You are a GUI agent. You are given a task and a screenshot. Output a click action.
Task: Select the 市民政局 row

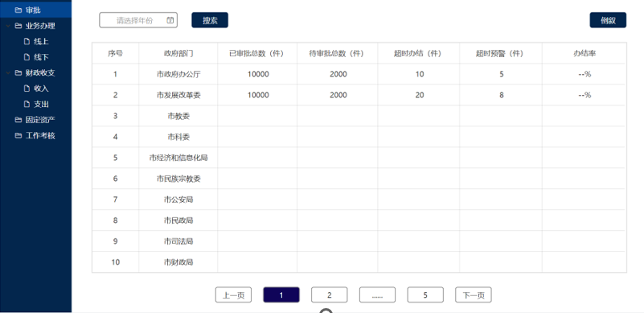point(359,220)
